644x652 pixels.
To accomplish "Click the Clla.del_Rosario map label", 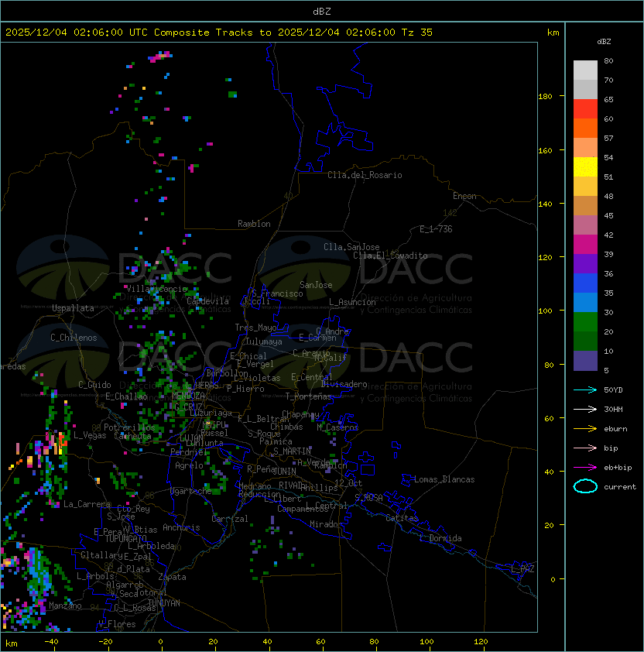I will pos(365,175).
